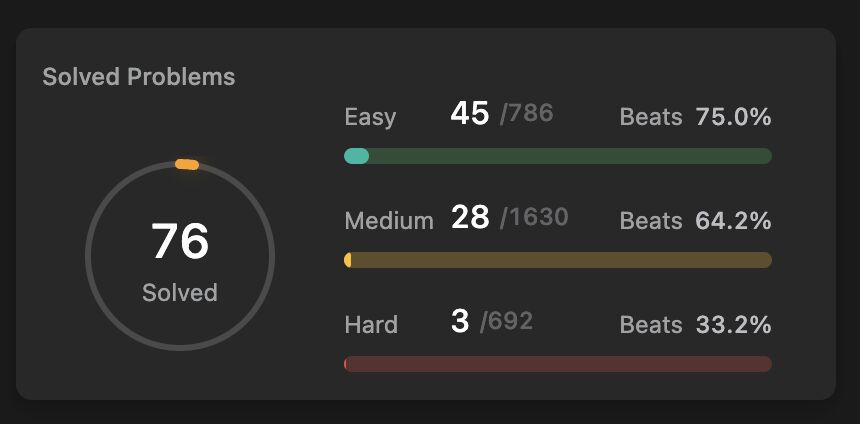This screenshot has height=424, width=860.
Task: Click Beats 75.0% for Easy
Action: coord(695,117)
